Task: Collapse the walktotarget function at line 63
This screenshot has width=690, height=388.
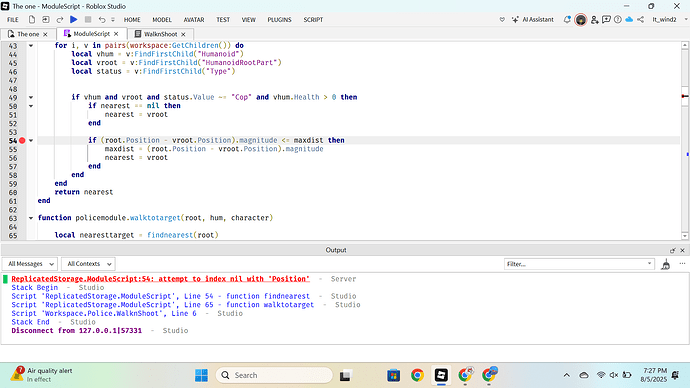Action: [x=31, y=218]
